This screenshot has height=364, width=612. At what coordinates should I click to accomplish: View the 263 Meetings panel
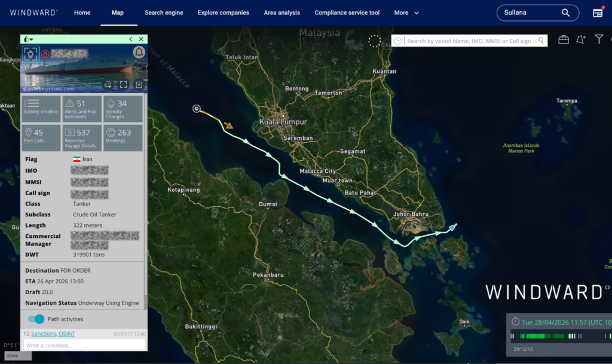coord(123,137)
